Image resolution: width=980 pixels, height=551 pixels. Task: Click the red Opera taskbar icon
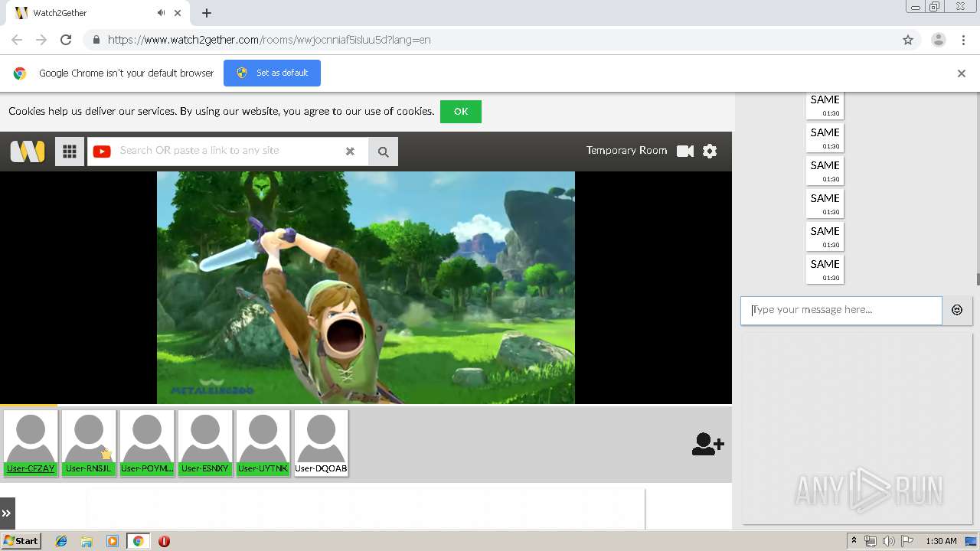tap(164, 541)
